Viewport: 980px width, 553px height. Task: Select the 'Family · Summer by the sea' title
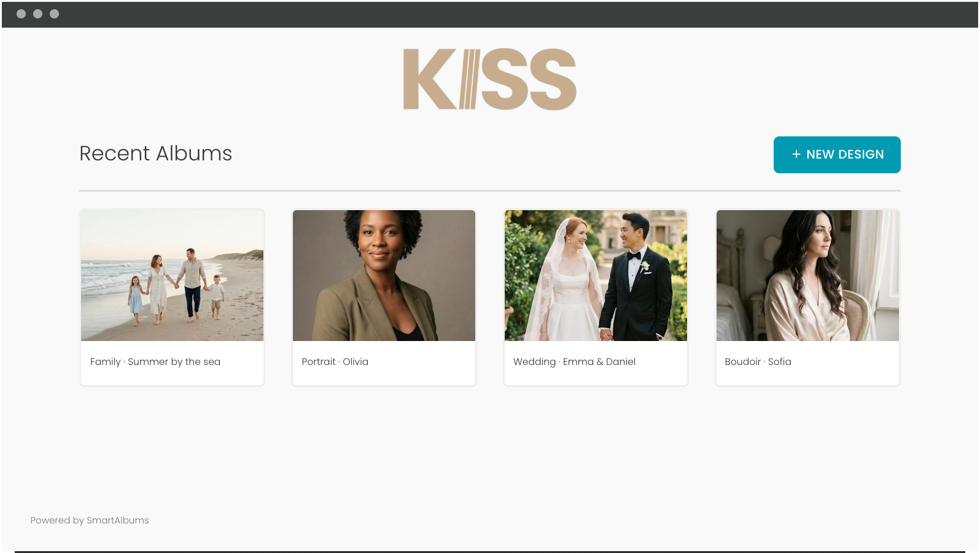[x=155, y=362]
